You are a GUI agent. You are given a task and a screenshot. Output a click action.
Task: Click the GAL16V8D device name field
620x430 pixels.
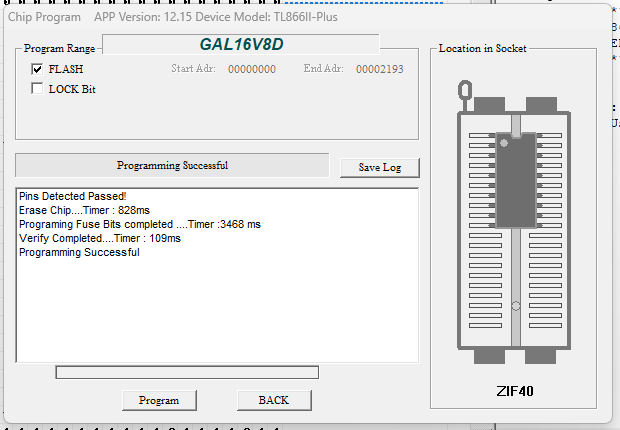click(x=240, y=44)
